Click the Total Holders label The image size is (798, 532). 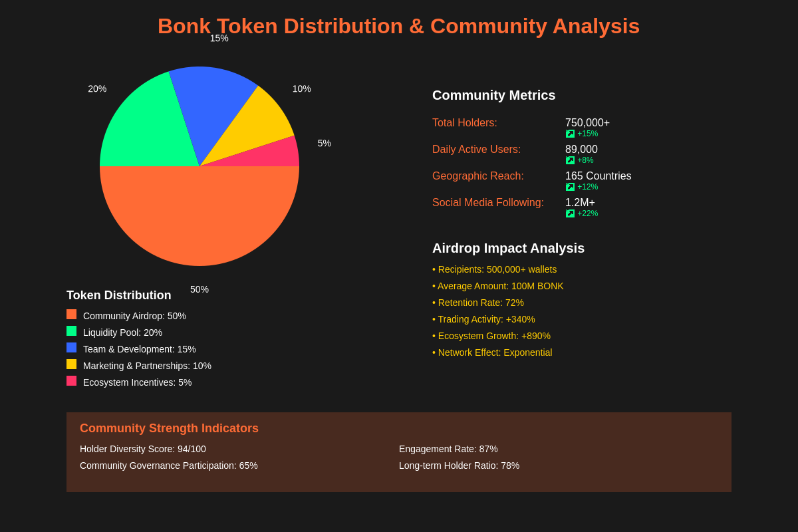(465, 123)
